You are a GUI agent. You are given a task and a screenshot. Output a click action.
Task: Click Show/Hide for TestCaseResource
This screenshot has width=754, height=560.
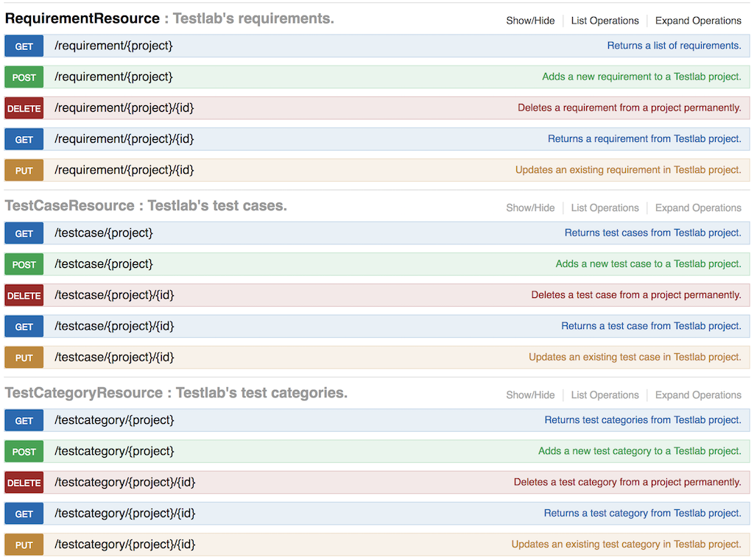(x=530, y=208)
